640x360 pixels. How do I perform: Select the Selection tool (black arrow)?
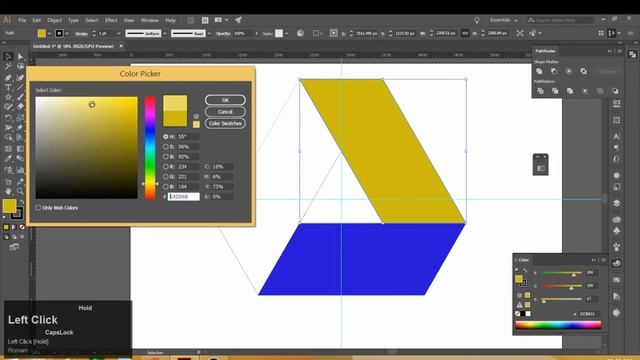click(8, 56)
